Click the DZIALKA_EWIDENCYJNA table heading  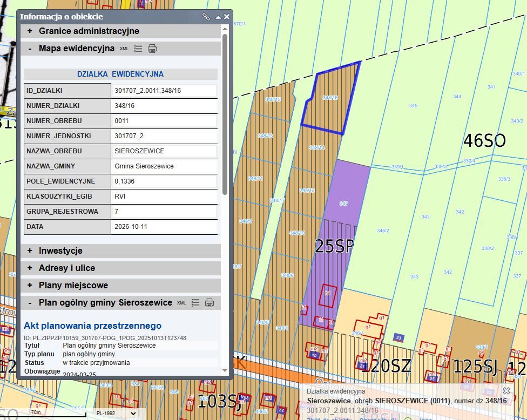pyautogui.click(x=120, y=74)
